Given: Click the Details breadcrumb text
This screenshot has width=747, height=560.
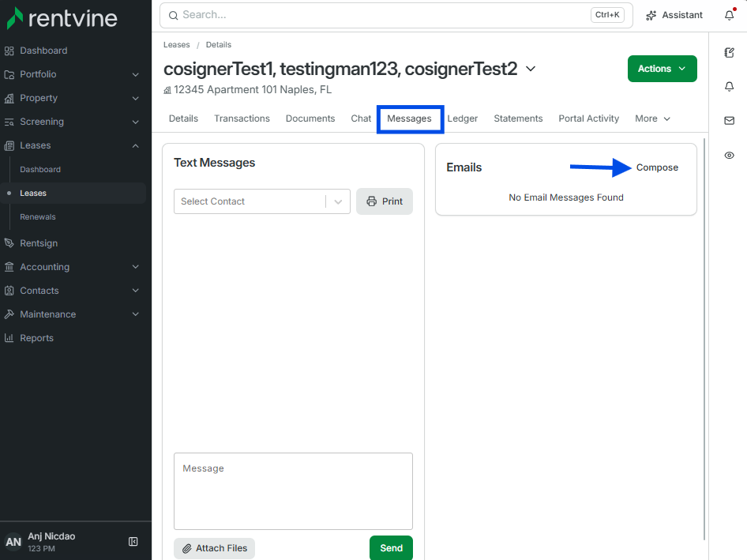Looking at the screenshot, I should click(x=219, y=45).
